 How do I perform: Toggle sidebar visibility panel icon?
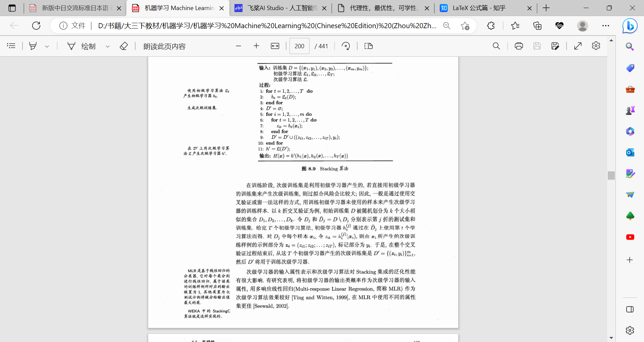pos(630,309)
